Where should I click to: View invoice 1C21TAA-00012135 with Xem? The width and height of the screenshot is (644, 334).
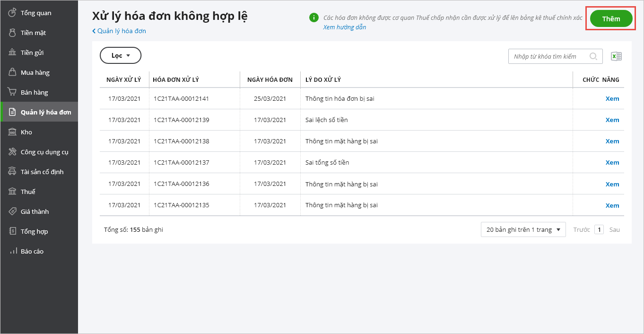(612, 205)
